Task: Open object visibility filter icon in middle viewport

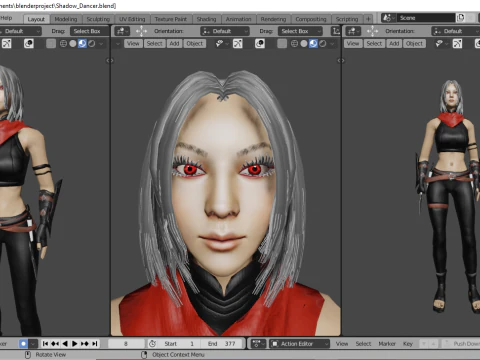Action: [x=221, y=44]
